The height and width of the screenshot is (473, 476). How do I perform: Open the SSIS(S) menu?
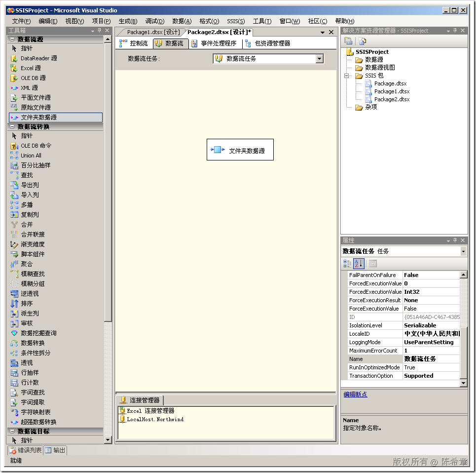[236, 21]
